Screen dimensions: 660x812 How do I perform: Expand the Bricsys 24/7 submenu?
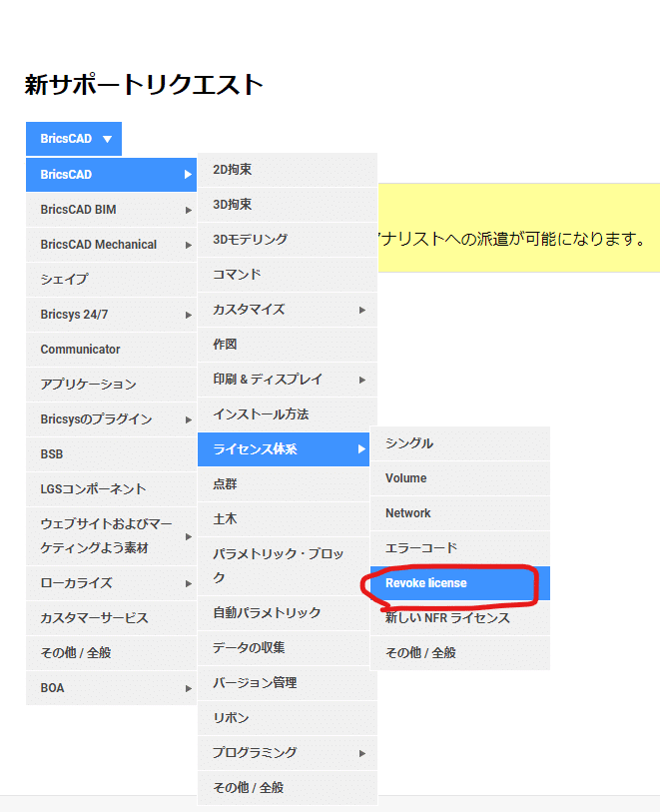111,315
